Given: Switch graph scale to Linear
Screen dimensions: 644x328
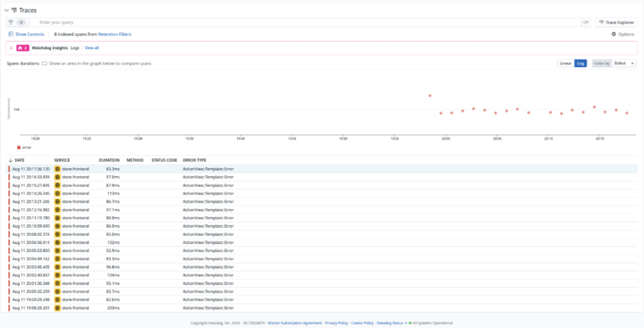Looking at the screenshot, I should pyautogui.click(x=565, y=63).
